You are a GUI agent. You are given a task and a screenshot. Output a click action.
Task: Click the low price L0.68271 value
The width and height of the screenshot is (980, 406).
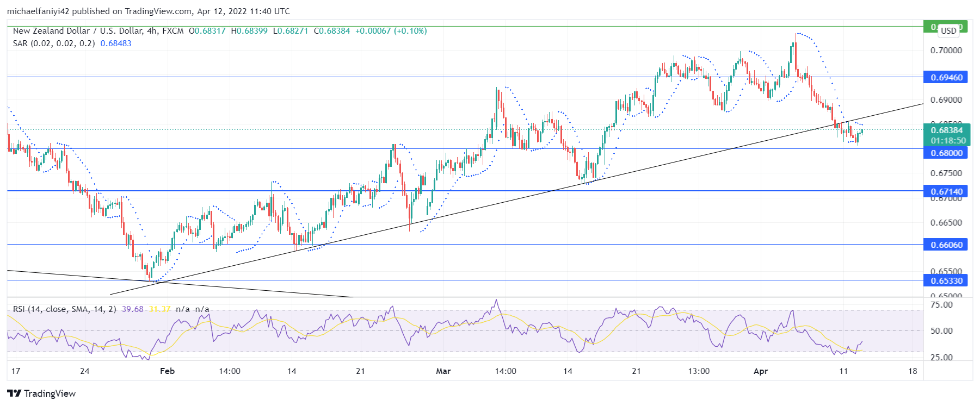coord(291,31)
